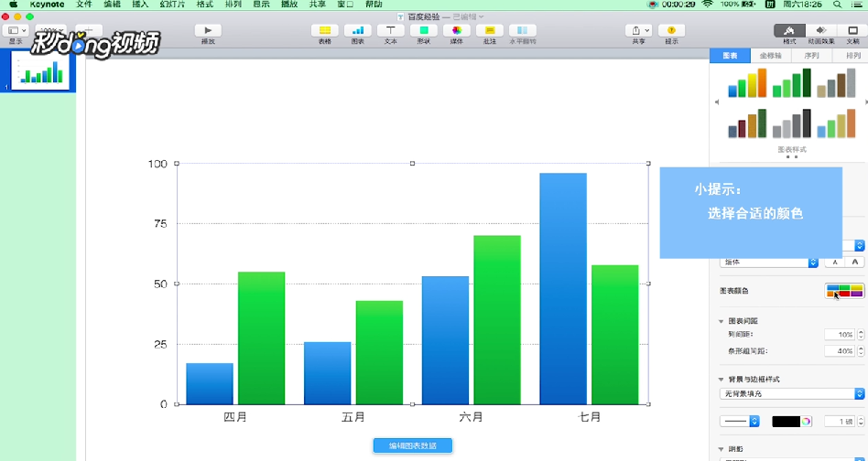Screen dimensions: 868x461
Task: Switch to the Arrange (排列) tab
Action: click(851, 56)
